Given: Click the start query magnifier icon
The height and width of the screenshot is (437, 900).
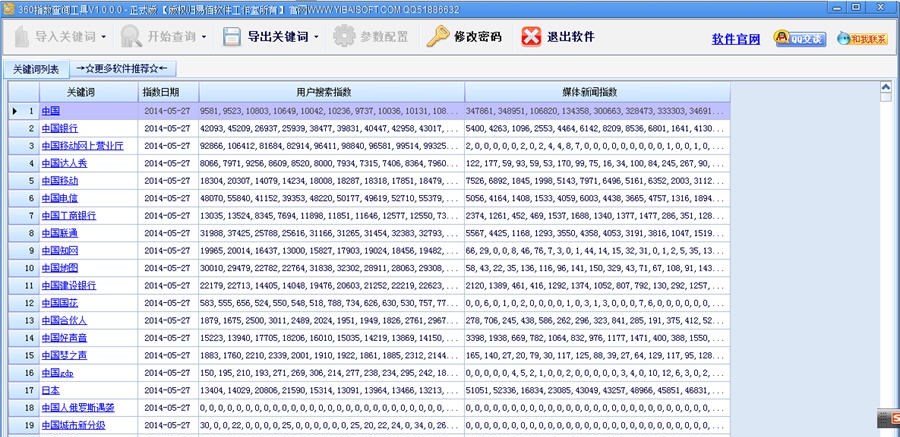Looking at the screenshot, I should coord(131,37).
